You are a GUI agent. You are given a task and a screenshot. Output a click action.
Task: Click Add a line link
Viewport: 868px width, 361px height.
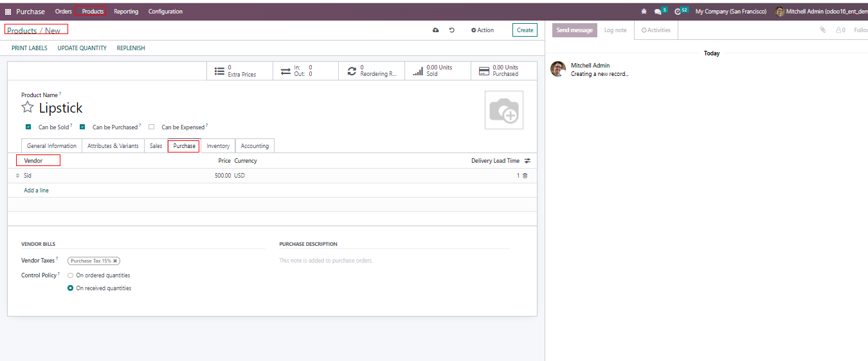click(36, 190)
